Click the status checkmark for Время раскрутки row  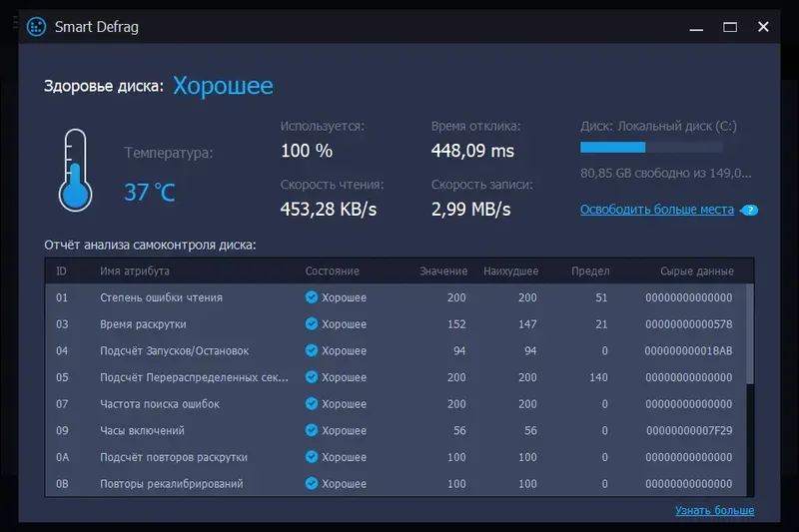[x=312, y=324]
